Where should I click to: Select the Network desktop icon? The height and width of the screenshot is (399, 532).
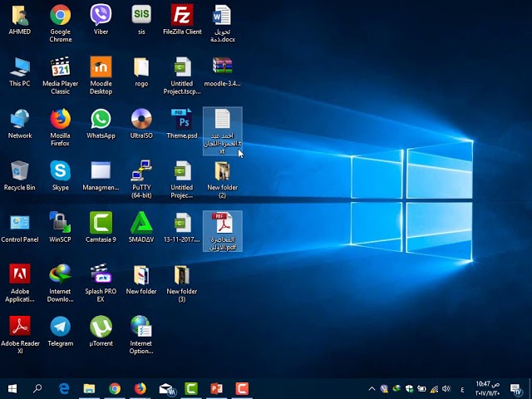[x=20, y=124]
